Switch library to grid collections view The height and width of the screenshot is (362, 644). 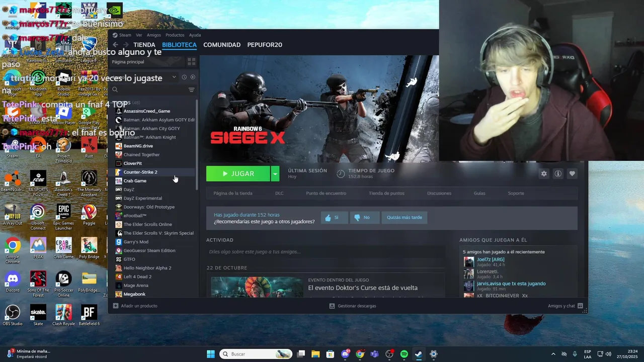(x=191, y=62)
